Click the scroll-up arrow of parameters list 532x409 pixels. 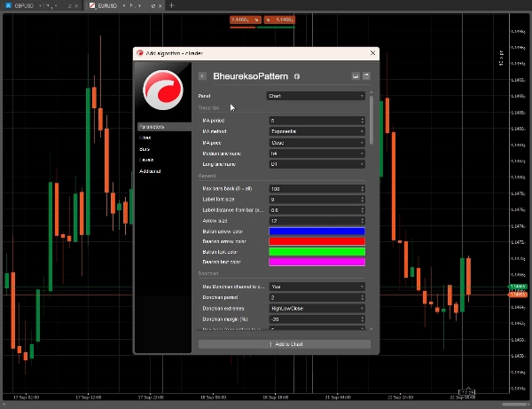click(x=372, y=92)
